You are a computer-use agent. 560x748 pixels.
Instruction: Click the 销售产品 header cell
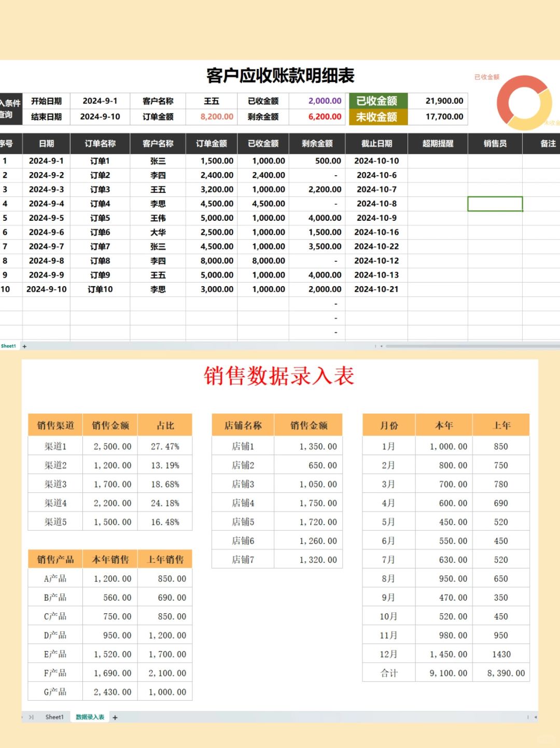pos(55,559)
